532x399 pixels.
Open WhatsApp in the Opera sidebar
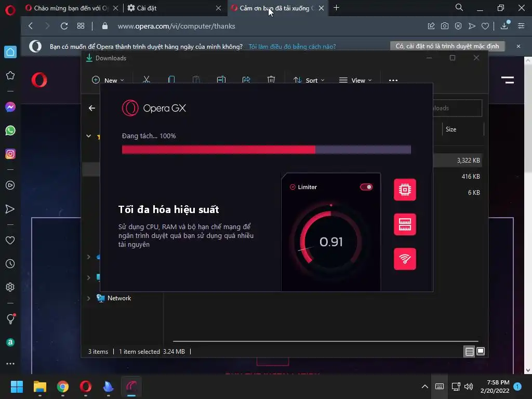pos(10,130)
